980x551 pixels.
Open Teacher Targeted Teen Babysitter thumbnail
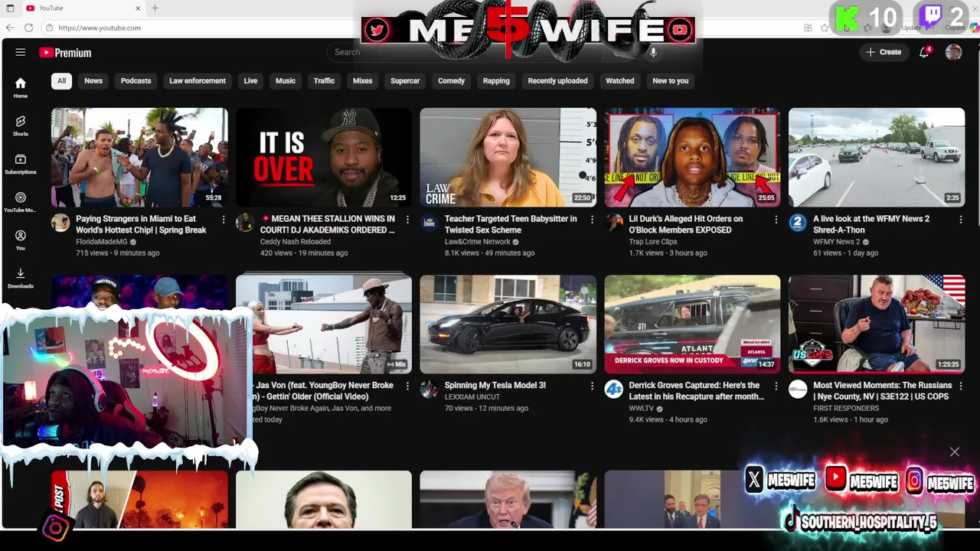508,157
